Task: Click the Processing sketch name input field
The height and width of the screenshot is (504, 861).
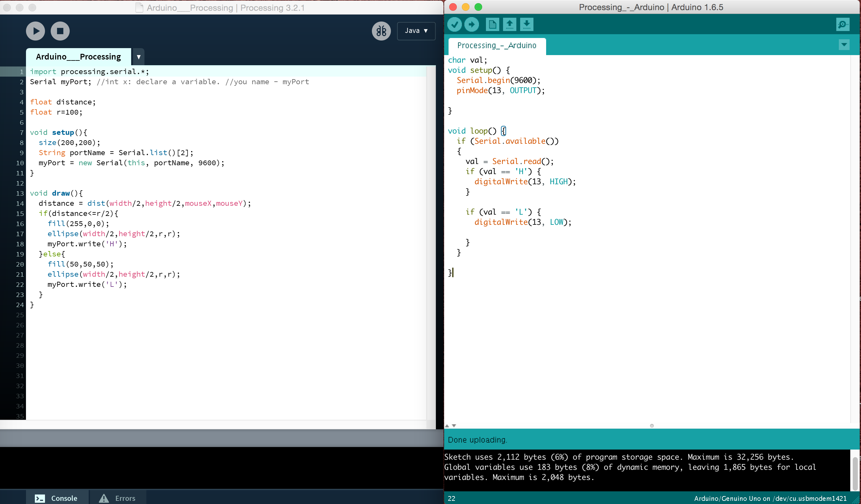Action: (x=78, y=56)
